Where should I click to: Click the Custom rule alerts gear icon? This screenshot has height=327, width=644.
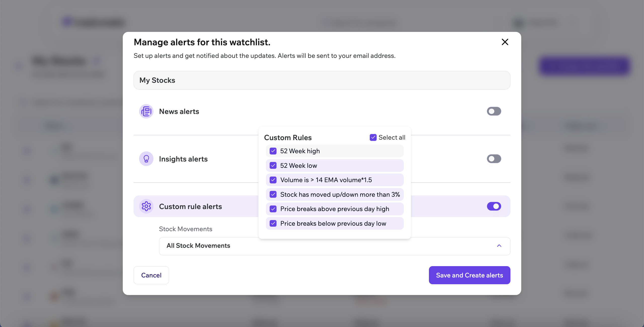(x=146, y=206)
